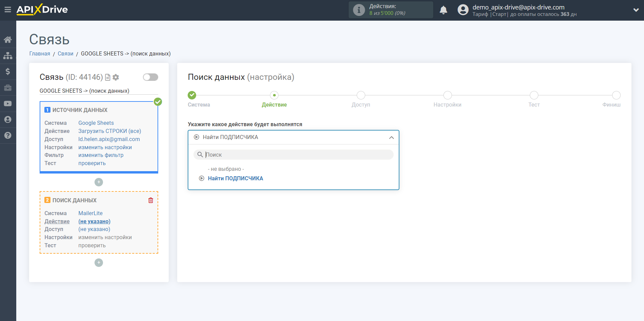Open Загрузить СТРОКИ (все) action link
The height and width of the screenshot is (321, 644).
[x=110, y=131]
